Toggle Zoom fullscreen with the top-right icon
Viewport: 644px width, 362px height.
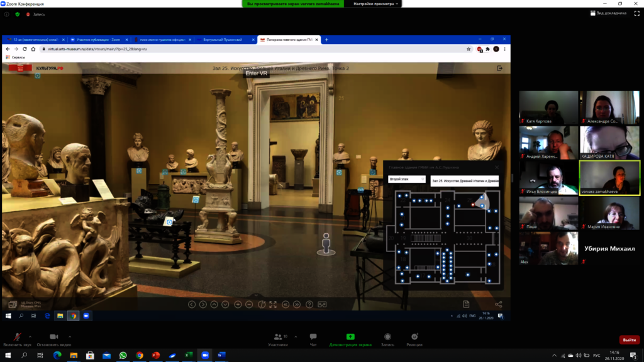[636, 13]
